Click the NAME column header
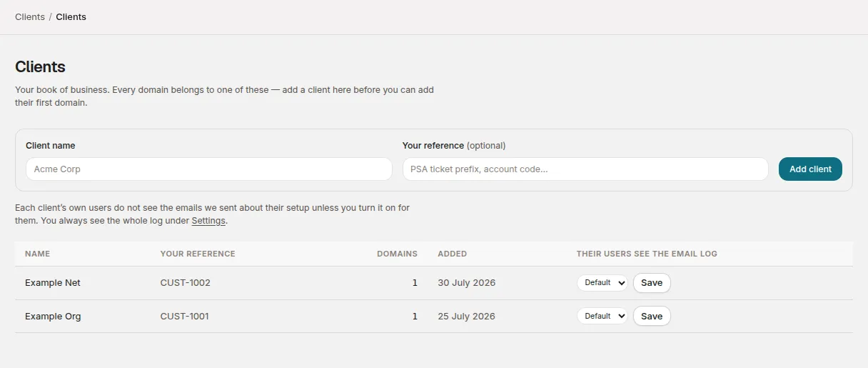 pos(38,254)
